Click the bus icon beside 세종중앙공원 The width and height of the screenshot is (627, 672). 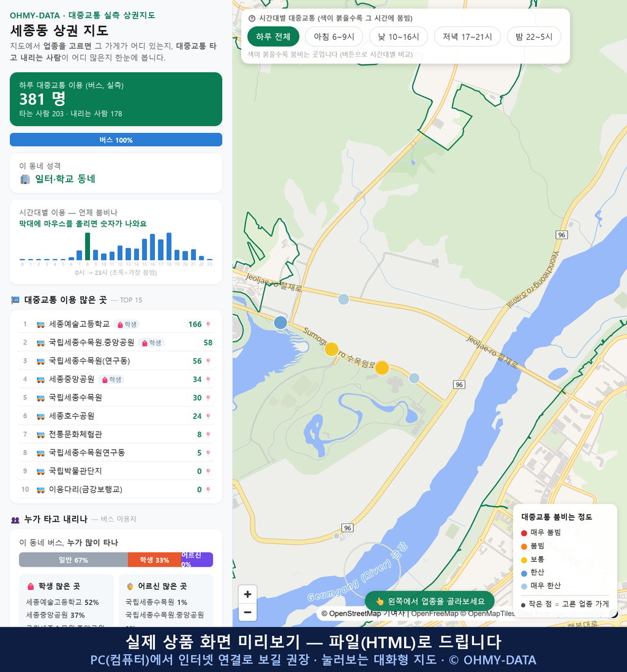click(x=41, y=379)
